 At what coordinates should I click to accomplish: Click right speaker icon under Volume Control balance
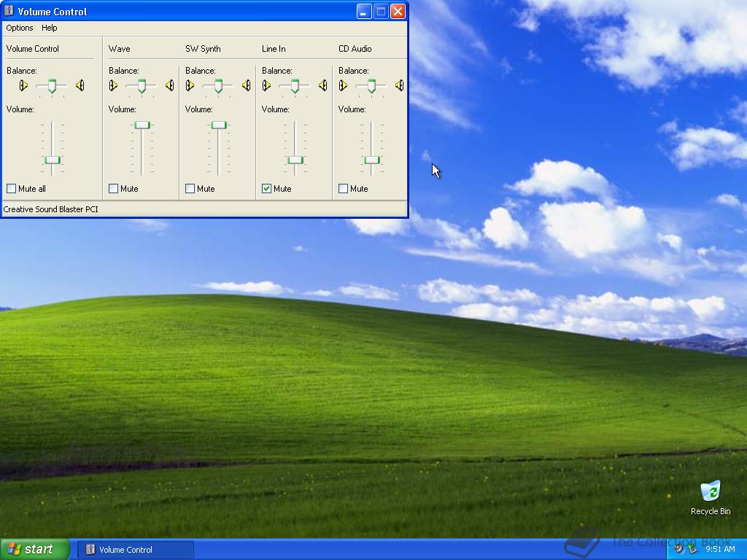pyautogui.click(x=80, y=85)
